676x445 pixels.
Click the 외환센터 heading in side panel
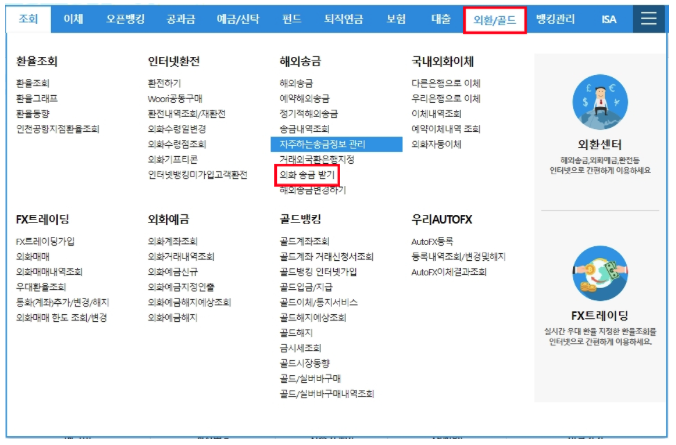tap(600, 144)
